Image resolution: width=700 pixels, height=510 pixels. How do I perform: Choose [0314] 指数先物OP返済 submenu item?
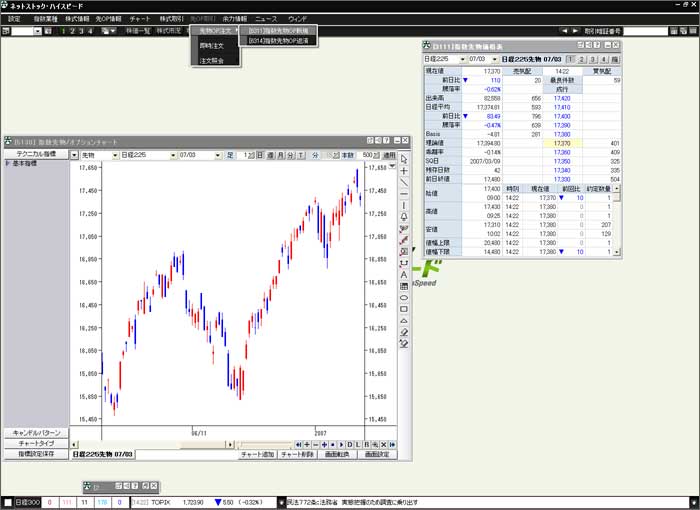[x=278, y=41]
